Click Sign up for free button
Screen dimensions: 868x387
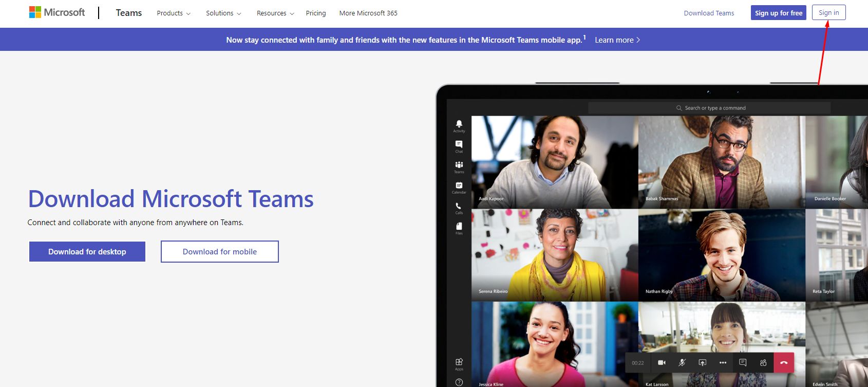coord(779,13)
